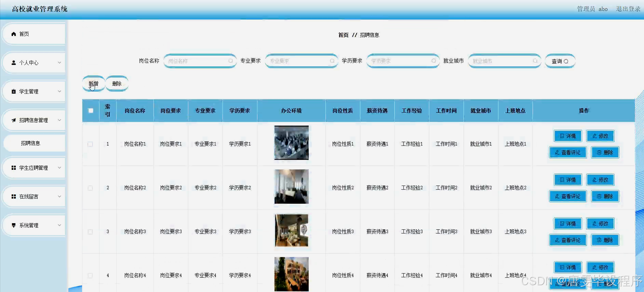644x292 pixels.
Task: Click search icon inside 就业城市 field
Action: [x=535, y=61]
